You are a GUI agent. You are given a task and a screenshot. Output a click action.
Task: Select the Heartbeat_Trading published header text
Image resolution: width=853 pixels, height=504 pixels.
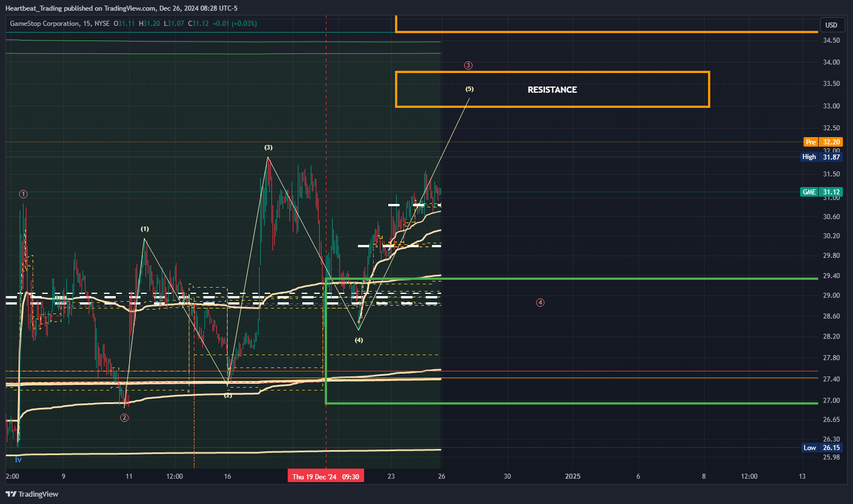point(121,8)
